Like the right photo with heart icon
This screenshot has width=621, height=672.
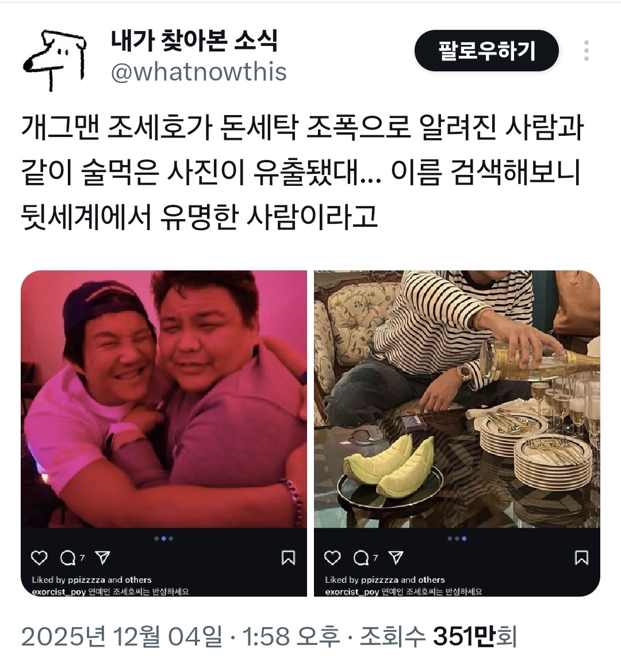[332, 558]
